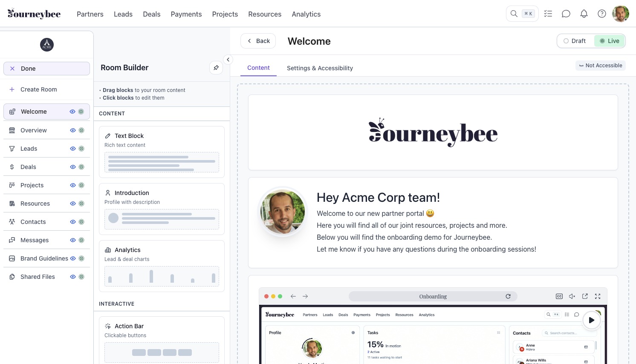Open the Projects menu in top navigation
The width and height of the screenshot is (636, 364).
(225, 14)
